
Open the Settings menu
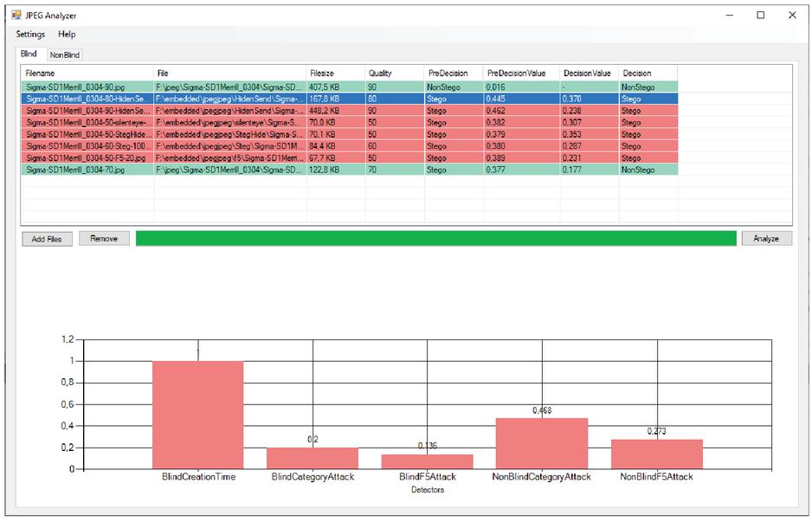click(x=30, y=35)
